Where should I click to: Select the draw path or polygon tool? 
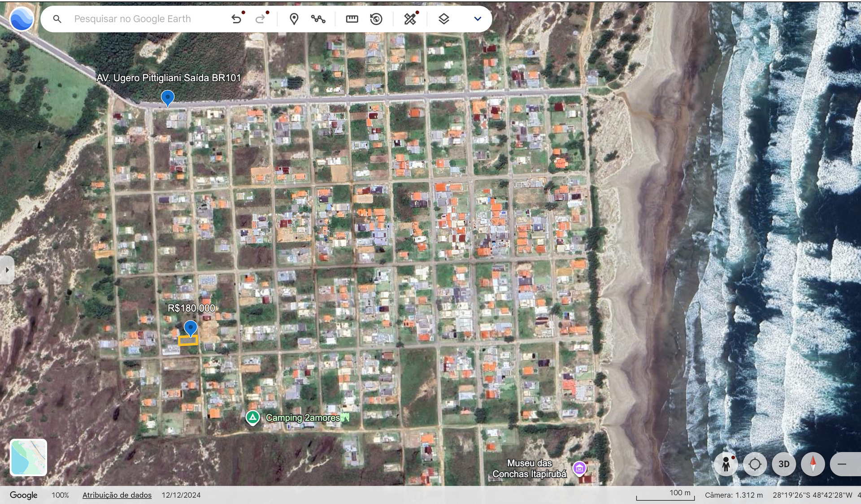click(318, 19)
